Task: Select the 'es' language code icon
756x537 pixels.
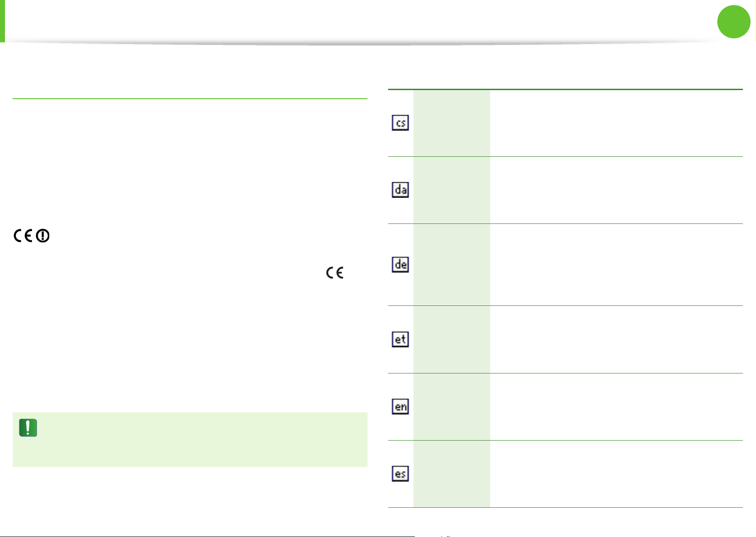Action: [400, 473]
